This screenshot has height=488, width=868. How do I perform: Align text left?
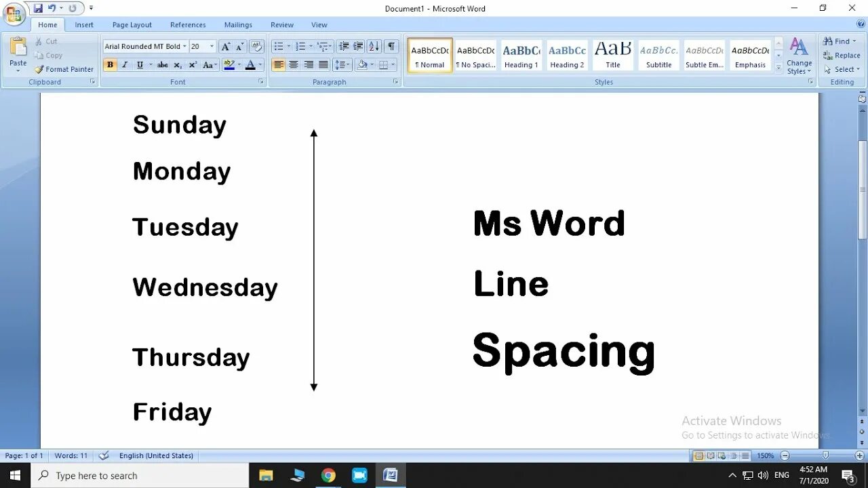click(x=278, y=65)
